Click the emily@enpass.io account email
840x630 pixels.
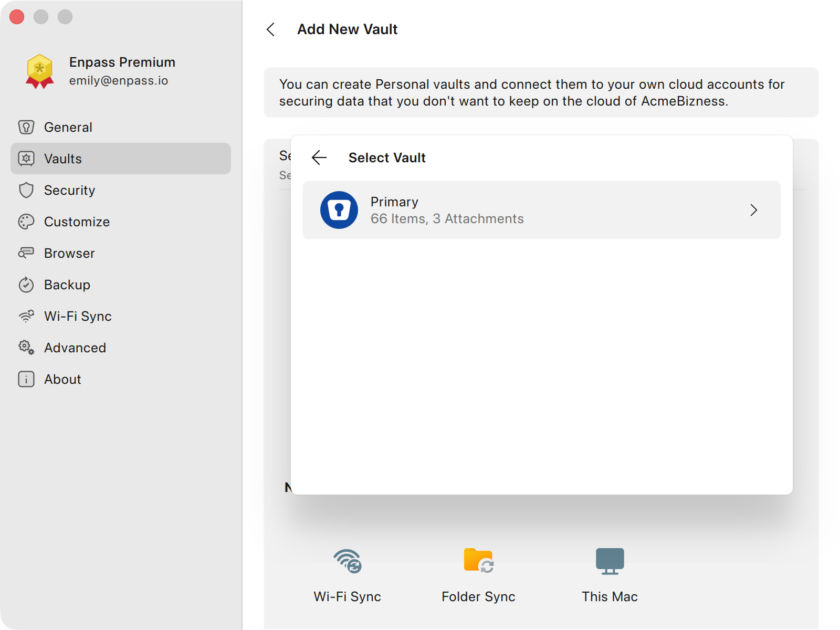click(119, 81)
